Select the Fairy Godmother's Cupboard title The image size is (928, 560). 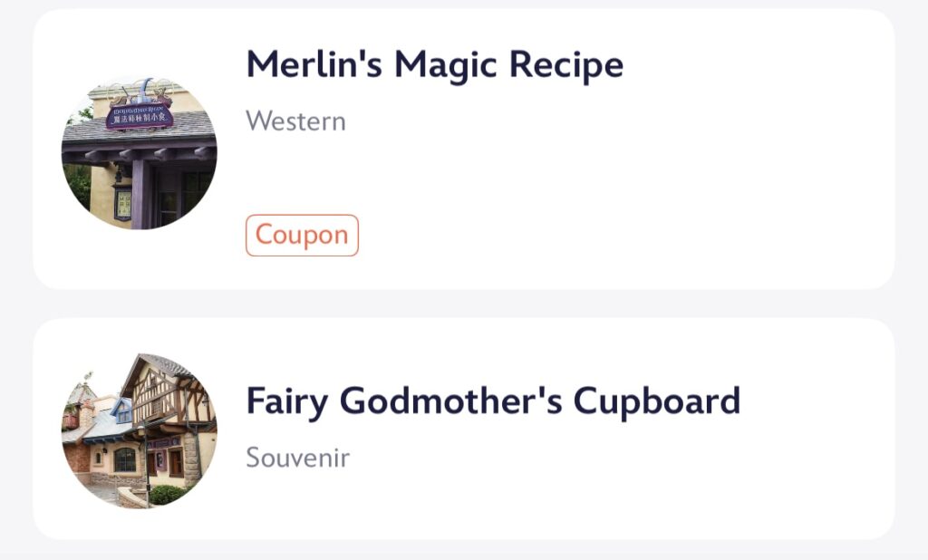coord(493,401)
